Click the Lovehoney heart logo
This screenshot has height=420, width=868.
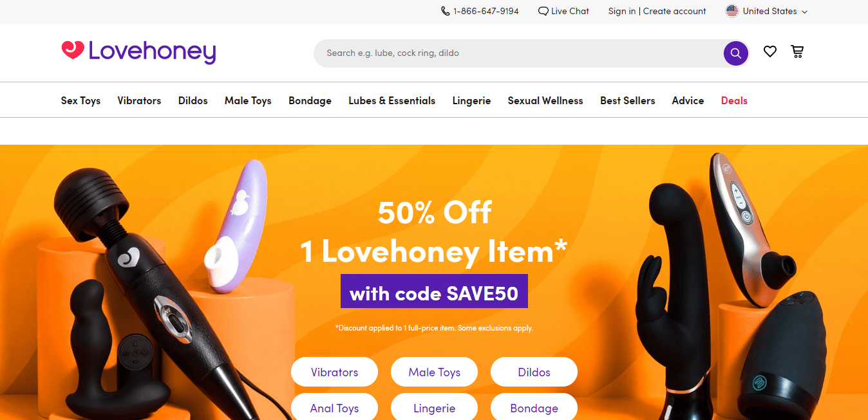pyautogui.click(x=73, y=50)
